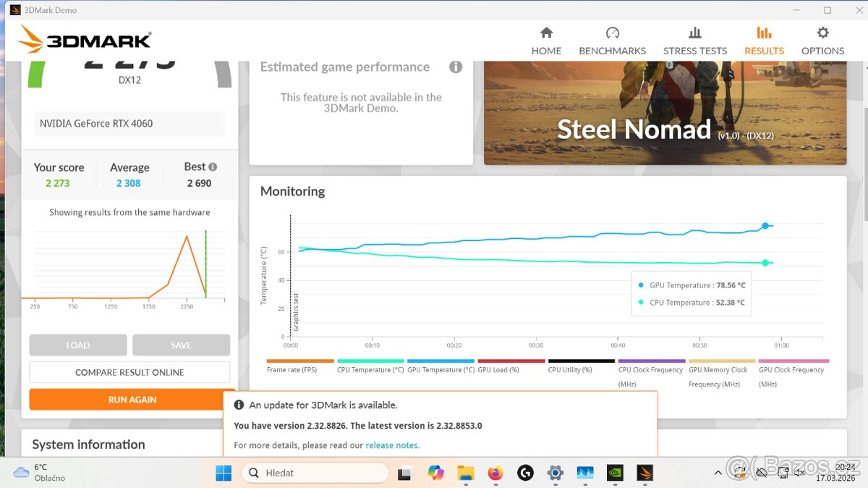Toggle GPU Memory Clock Frequency legend
The width and height of the screenshot is (868, 488).
pyautogui.click(x=721, y=373)
